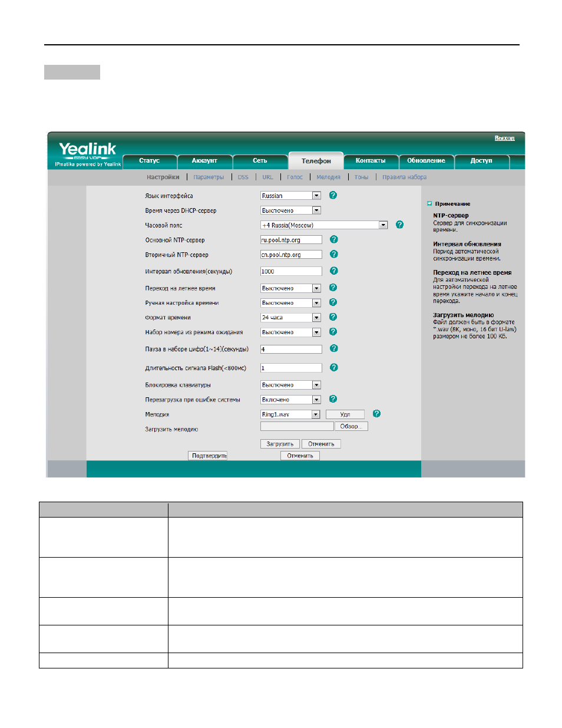Image resolution: width=562 pixels, height=728 pixels.
Task: Click the Обзор browse button
Action: tap(352, 426)
